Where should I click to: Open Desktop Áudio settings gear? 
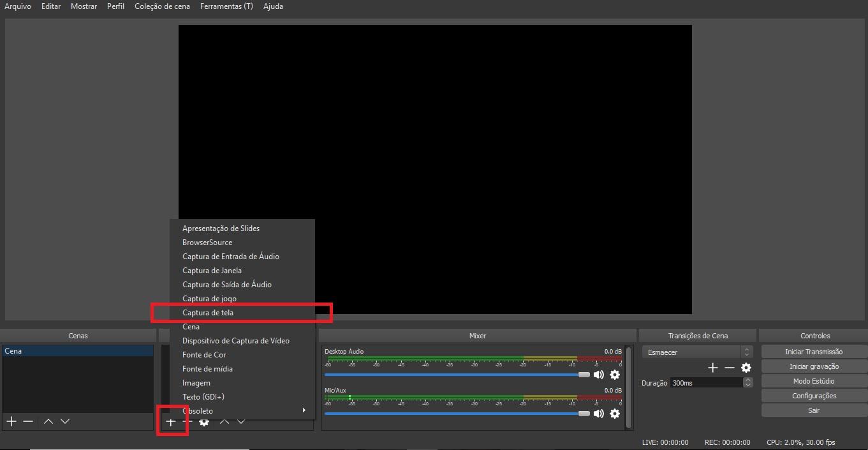tap(615, 375)
